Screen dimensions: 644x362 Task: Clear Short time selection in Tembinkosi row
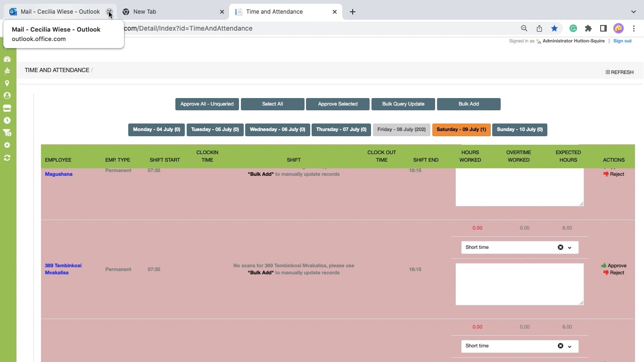coord(561,247)
